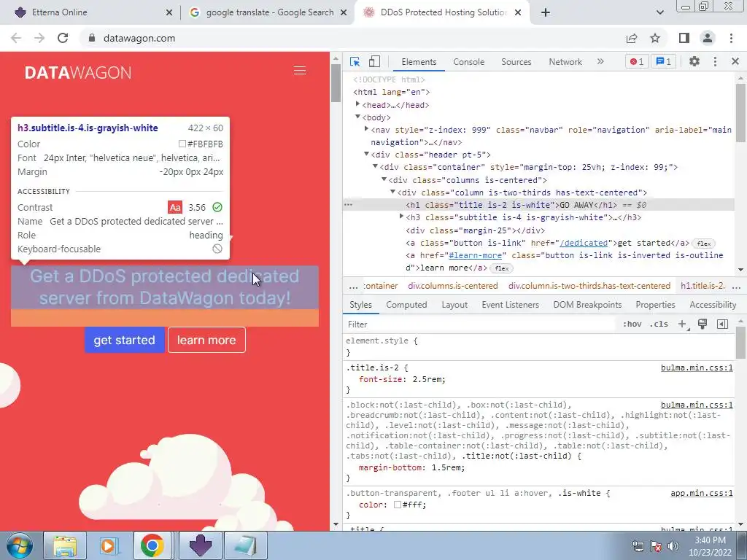Open tab search dropdown arrow

coord(659,12)
